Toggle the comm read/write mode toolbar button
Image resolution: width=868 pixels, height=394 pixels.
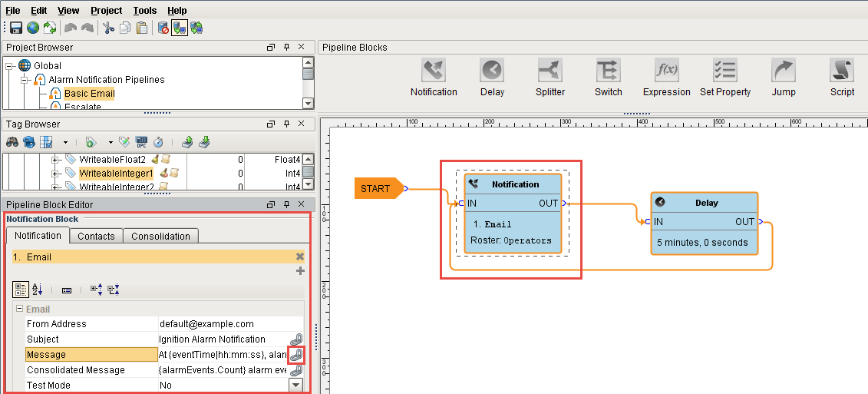tap(180, 28)
